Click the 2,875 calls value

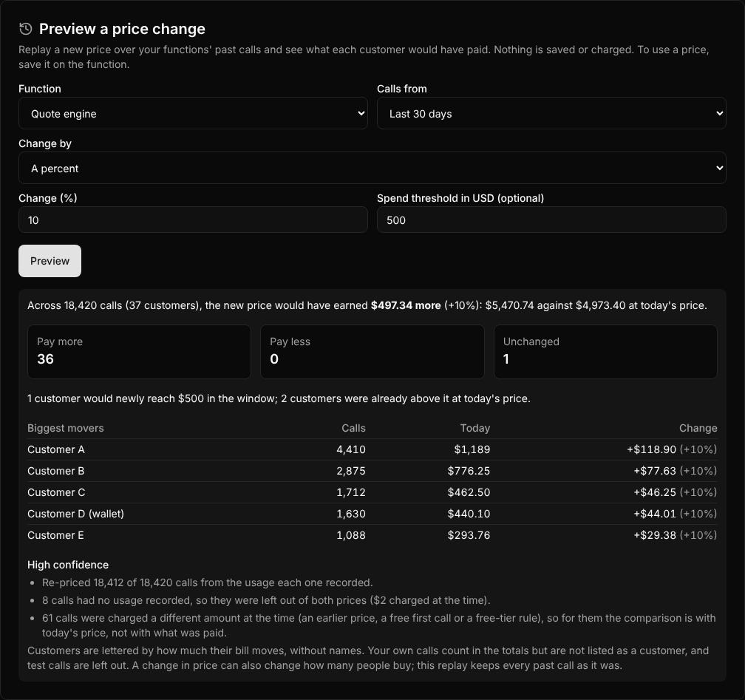351,470
